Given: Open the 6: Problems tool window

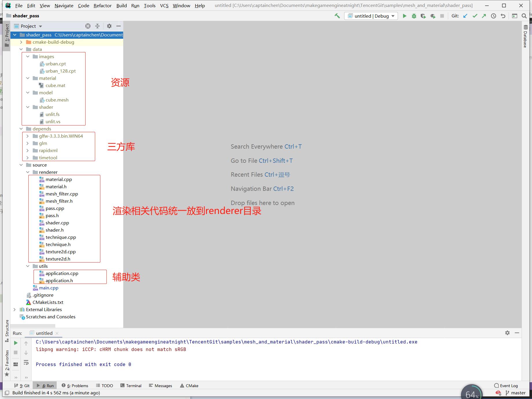Looking at the screenshot, I should [x=75, y=386].
